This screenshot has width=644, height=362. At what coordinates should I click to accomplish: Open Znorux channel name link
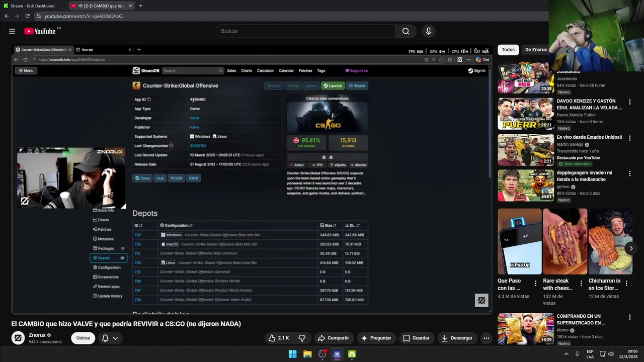pyautogui.click(x=37, y=335)
